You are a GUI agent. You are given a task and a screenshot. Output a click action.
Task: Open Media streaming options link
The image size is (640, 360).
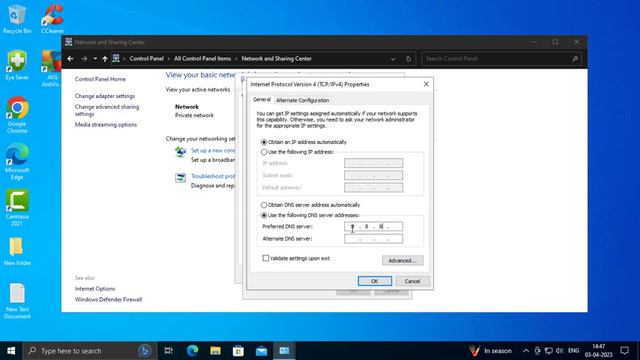point(106,125)
